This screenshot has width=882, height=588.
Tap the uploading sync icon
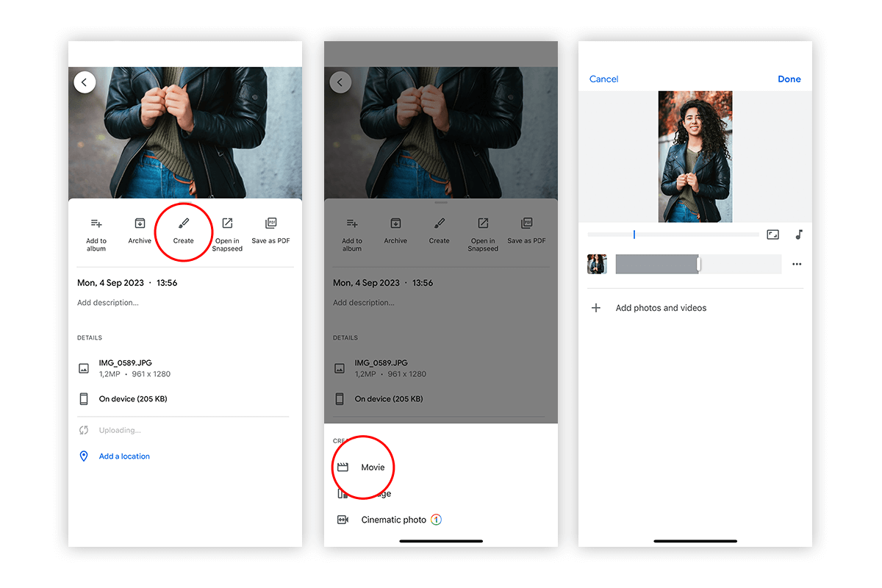coord(85,430)
